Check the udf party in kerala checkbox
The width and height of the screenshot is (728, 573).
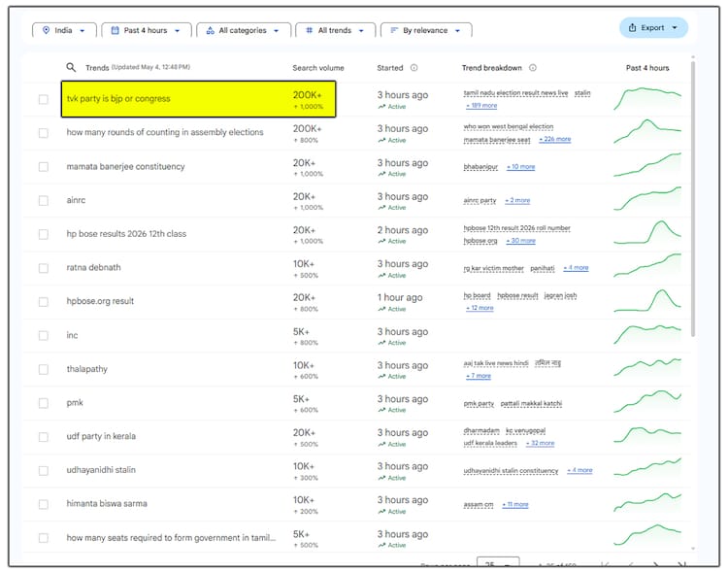tap(43, 437)
